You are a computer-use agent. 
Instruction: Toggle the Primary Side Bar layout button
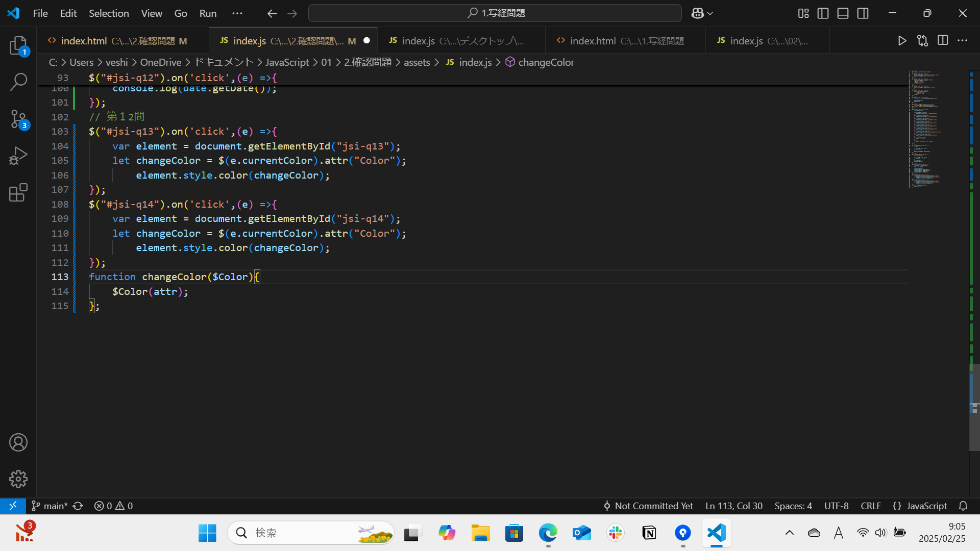tap(823, 13)
